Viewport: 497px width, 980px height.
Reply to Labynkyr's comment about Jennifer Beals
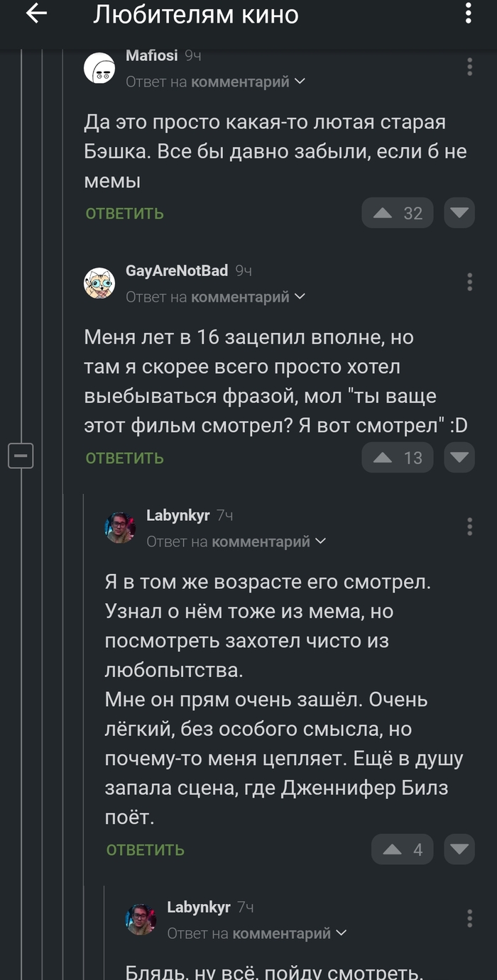[146, 850]
